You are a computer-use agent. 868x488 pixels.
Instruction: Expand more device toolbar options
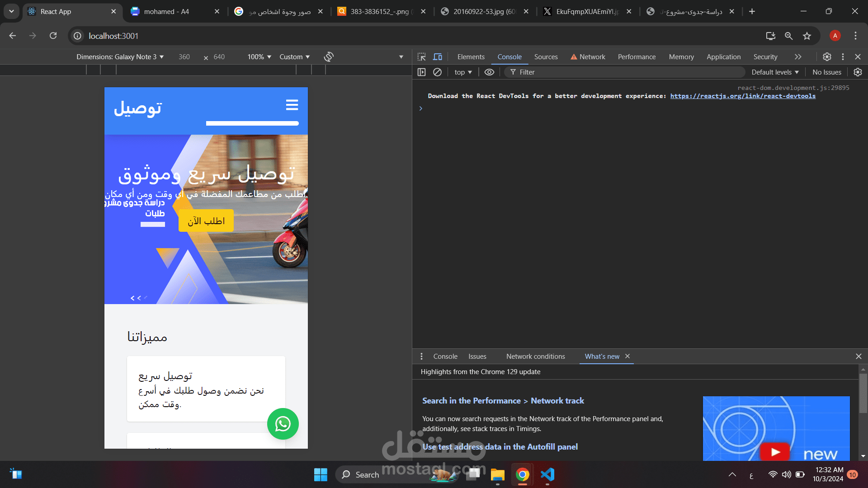[401, 56]
